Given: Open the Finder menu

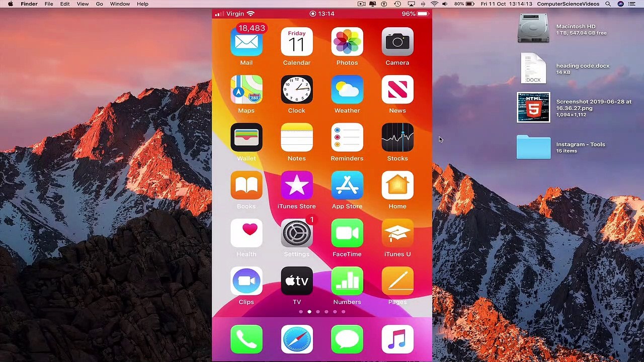Looking at the screenshot, I should (x=29, y=4).
